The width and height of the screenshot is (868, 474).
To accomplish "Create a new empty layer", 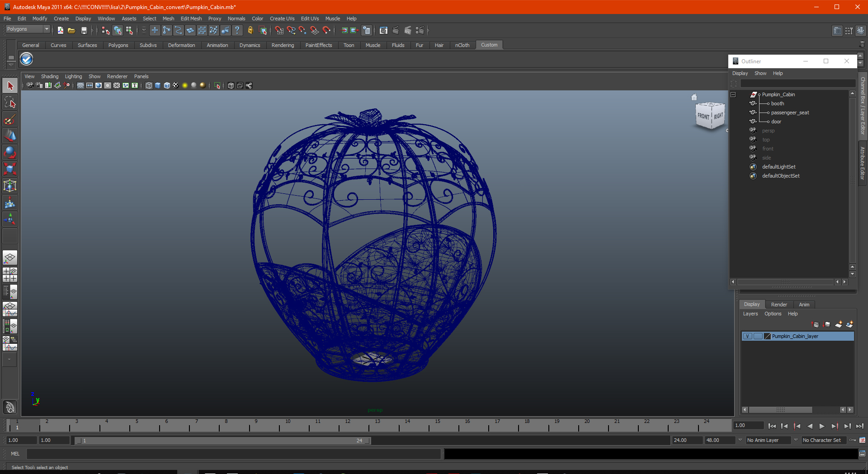I will click(x=839, y=324).
